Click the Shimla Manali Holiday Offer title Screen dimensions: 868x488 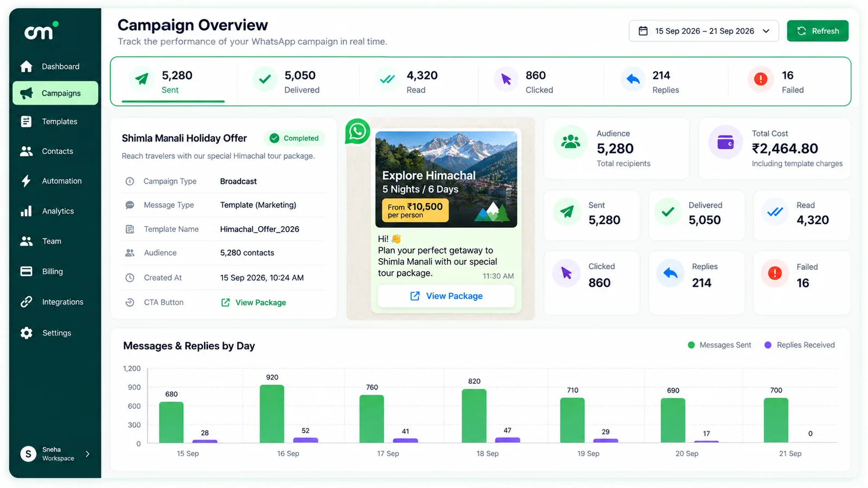pos(184,138)
